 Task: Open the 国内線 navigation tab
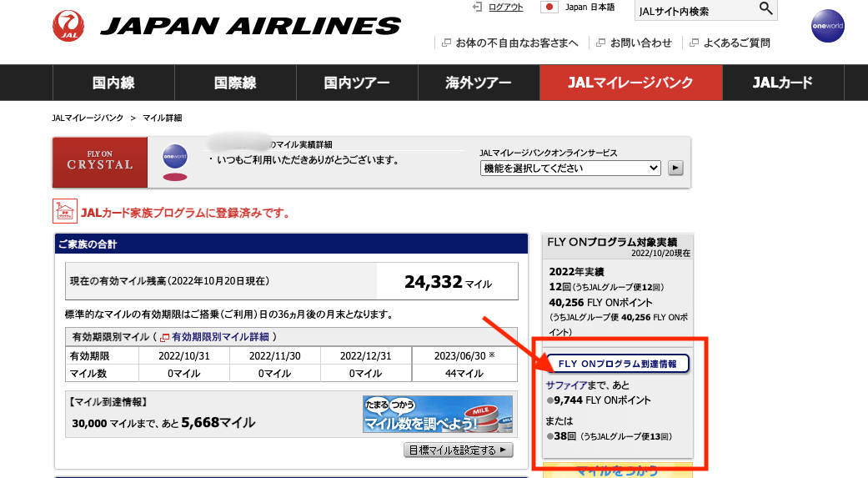[113, 83]
